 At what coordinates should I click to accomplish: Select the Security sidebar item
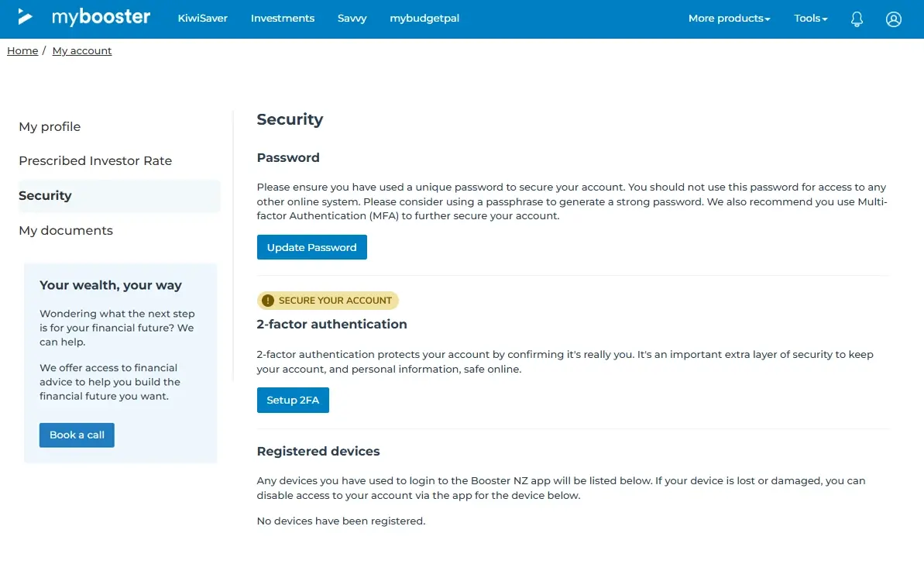tap(119, 196)
